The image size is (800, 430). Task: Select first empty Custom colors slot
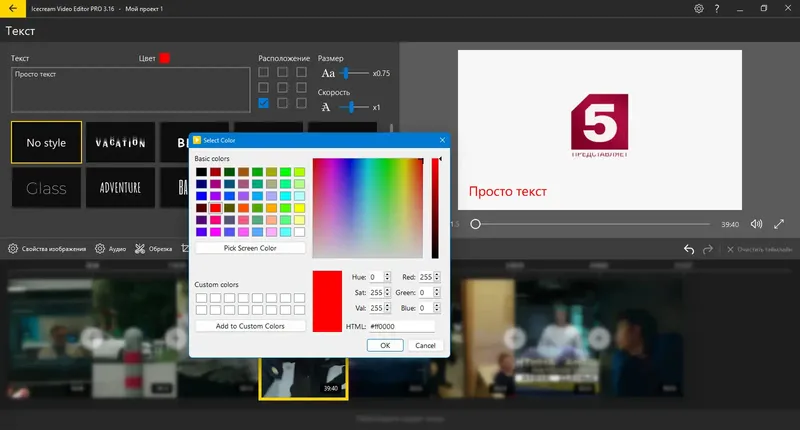tap(202, 297)
